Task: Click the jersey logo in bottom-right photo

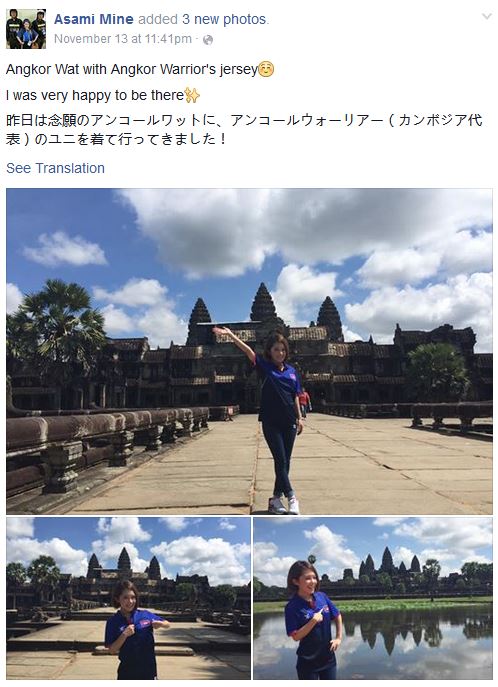Action: [323, 609]
